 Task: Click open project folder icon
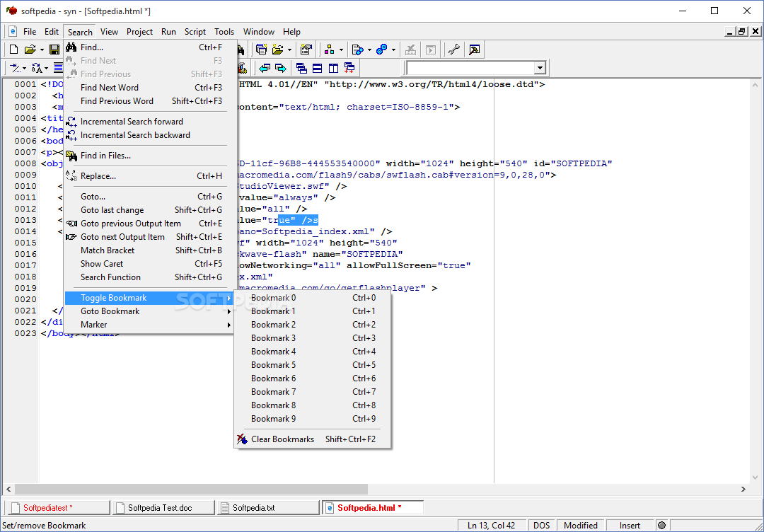(278, 50)
